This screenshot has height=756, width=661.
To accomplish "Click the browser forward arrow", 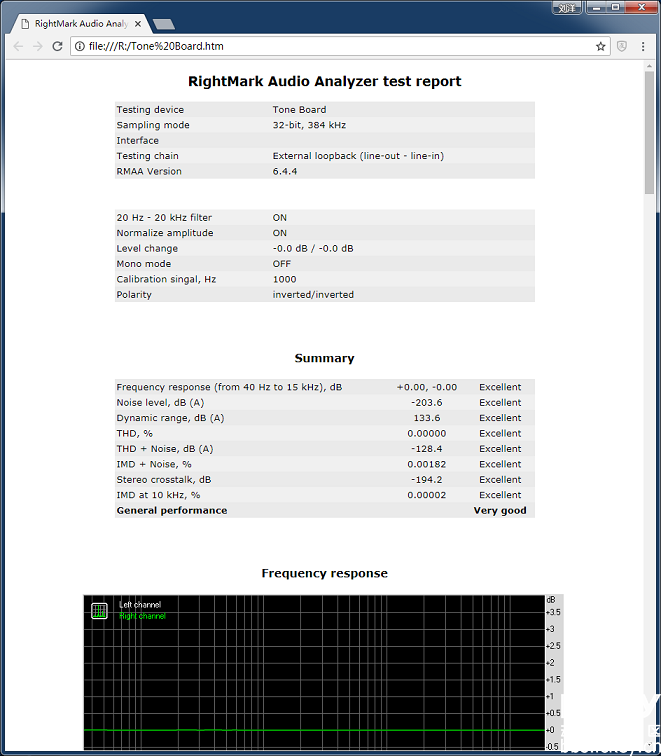I will (38, 46).
